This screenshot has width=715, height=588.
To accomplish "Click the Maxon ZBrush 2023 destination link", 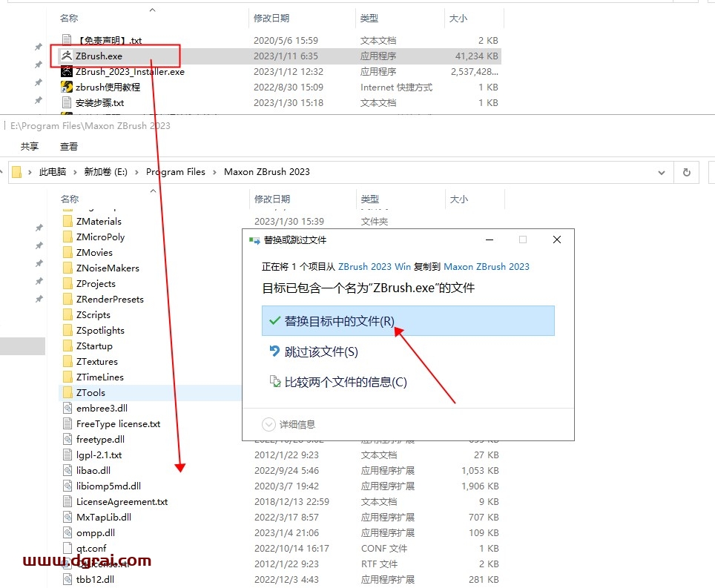I will [x=486, y=266].
